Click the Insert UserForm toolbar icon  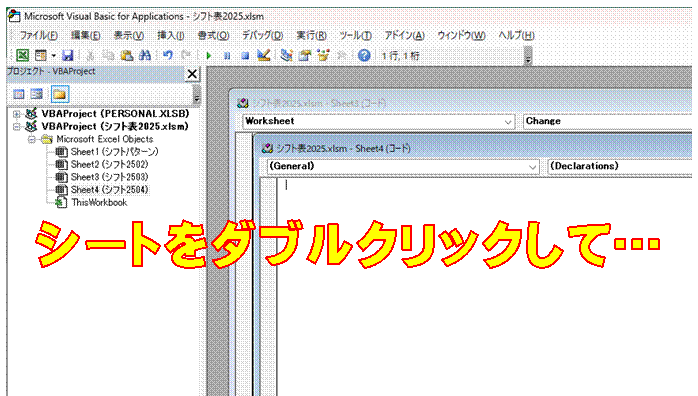click(x=41, y=56)
